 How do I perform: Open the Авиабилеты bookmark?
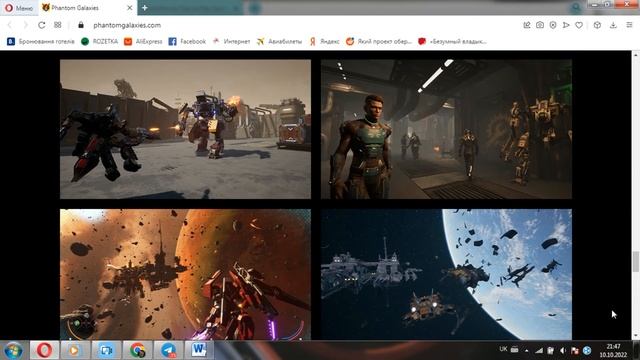point(280,42)
